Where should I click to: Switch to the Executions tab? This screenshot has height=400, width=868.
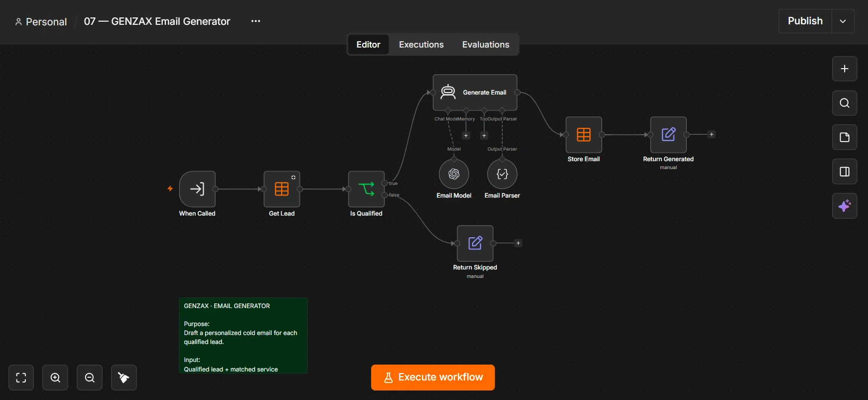421,45
